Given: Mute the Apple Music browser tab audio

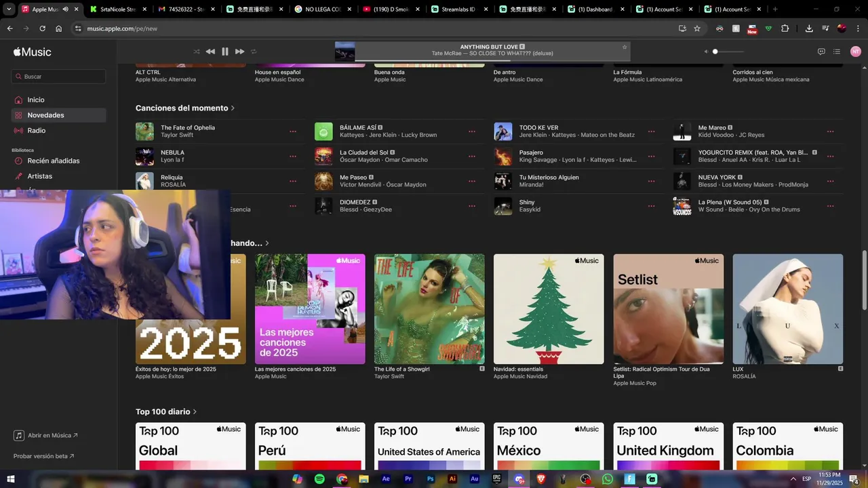Looking at the screenshot, I should tap(65, 9).
